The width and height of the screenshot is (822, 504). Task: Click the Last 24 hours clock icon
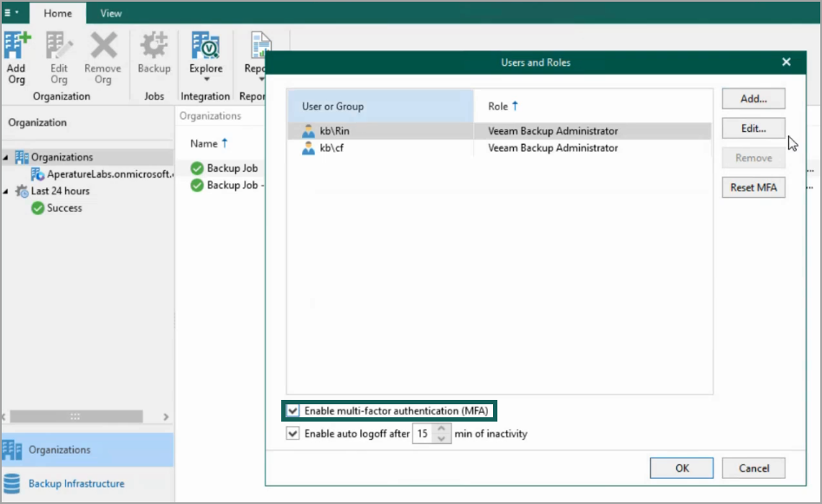pyautogui.click(x=22, y=191)
